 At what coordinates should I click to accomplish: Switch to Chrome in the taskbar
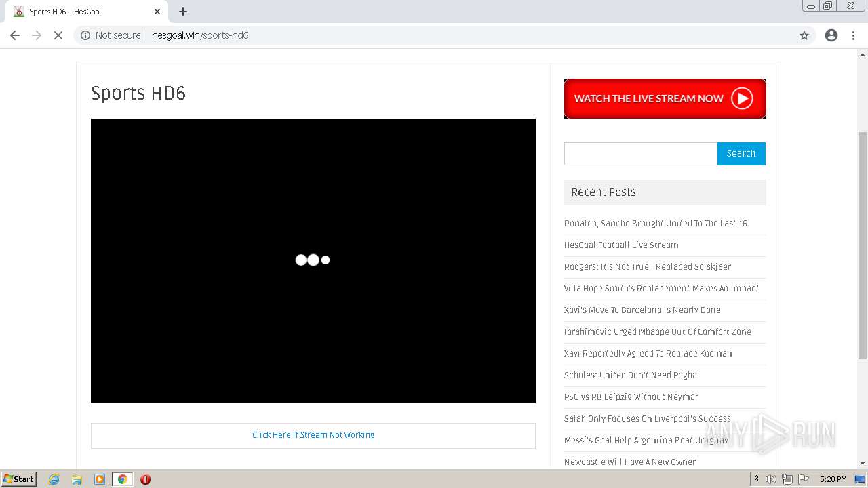(122, 479)
